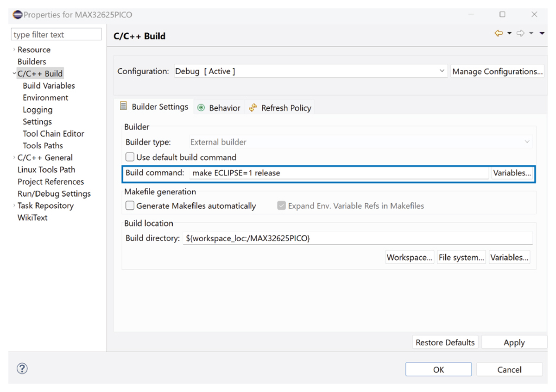Click the help question mark icon
Screen dimensions: 556x392
point(22,368)
